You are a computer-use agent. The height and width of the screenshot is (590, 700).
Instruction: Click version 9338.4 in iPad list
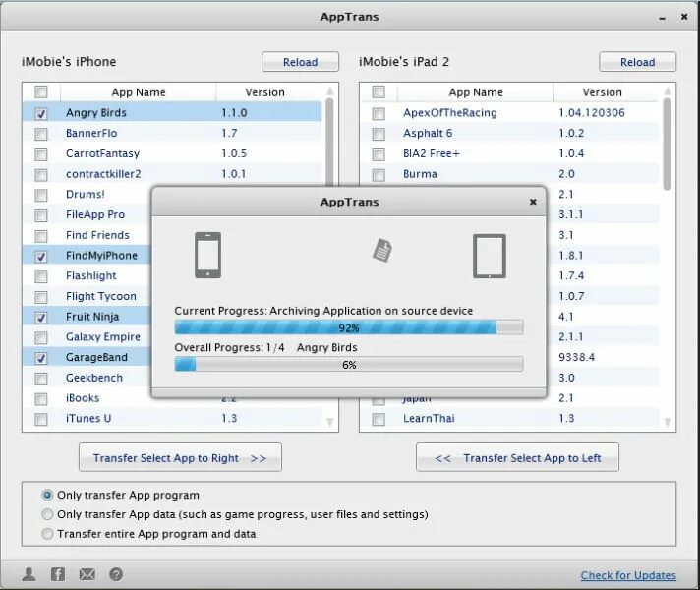(x=576, y=357)
